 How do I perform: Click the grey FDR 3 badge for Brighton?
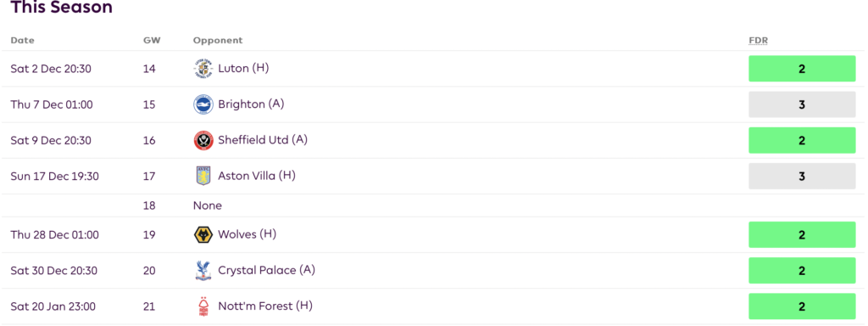(x=802, y=104)
